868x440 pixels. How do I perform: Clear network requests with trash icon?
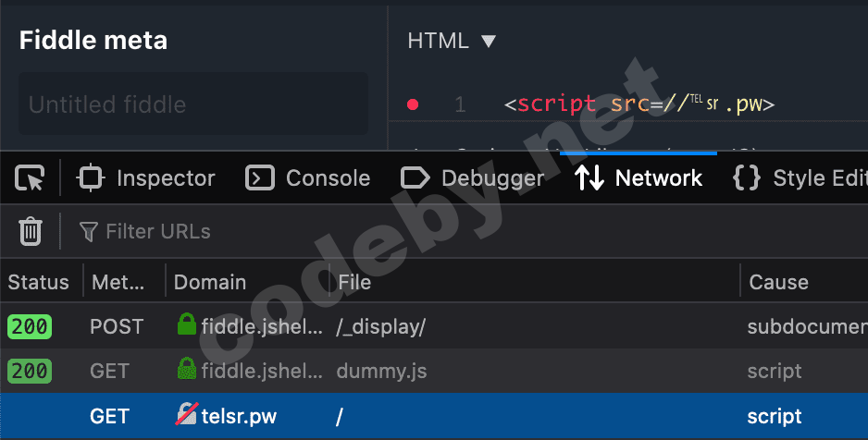click(x=31, y=231)
